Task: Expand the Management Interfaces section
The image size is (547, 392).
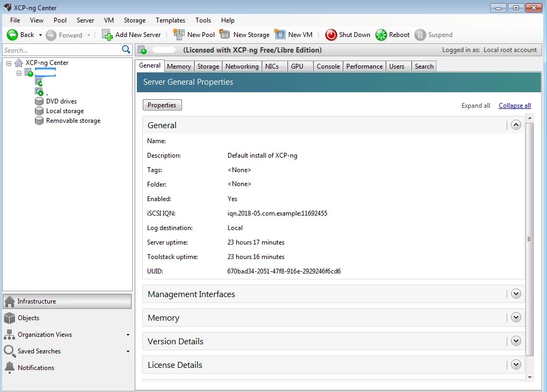Action: click(516, 294)
